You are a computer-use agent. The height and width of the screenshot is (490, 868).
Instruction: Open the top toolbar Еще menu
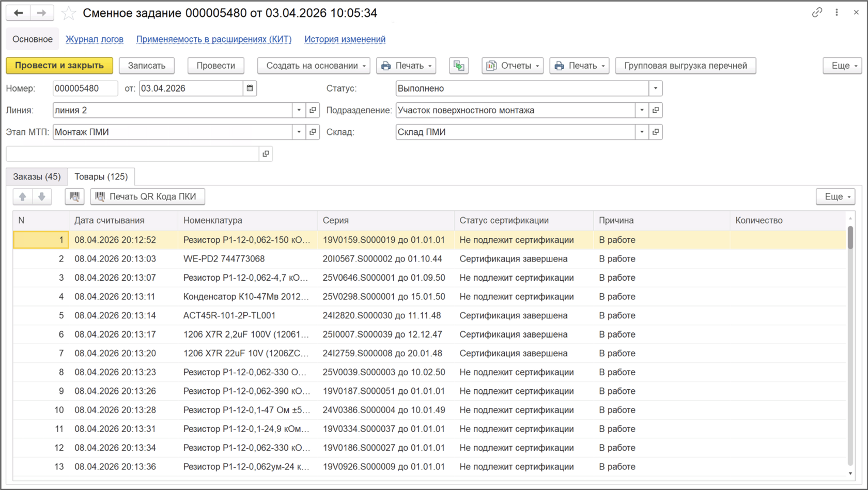[x=842, y=66]
